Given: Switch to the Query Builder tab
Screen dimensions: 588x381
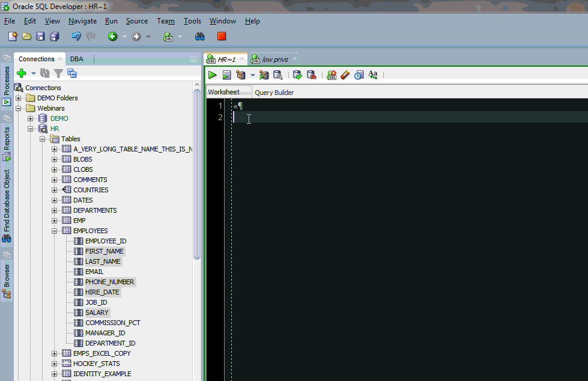Looking at the screenshot, I should pyautogui.click(x=274, y=93).
